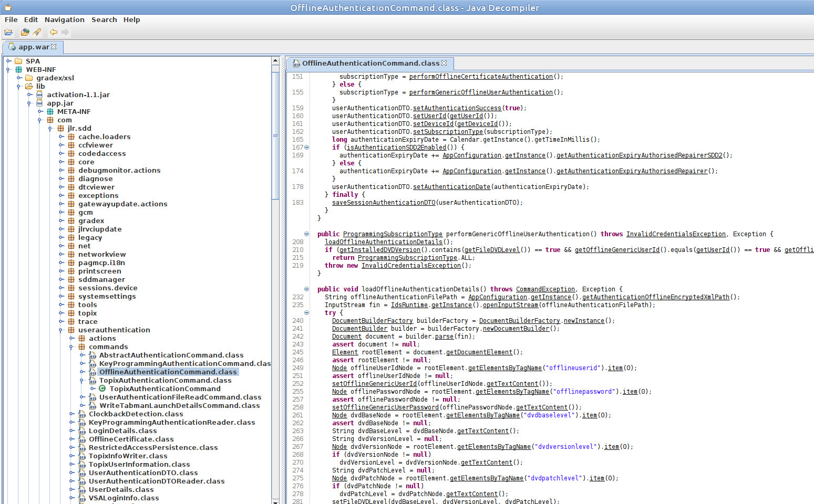Click the Open Type toolbar icon
814x504 pixels.
(25, 33)
